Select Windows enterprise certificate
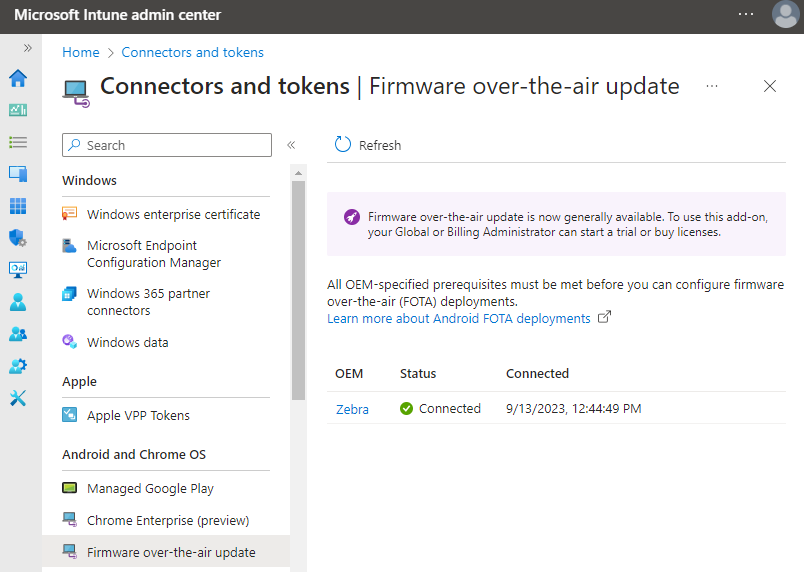The height and width of the screenshot is (572, 804). [x=173, y=214]
